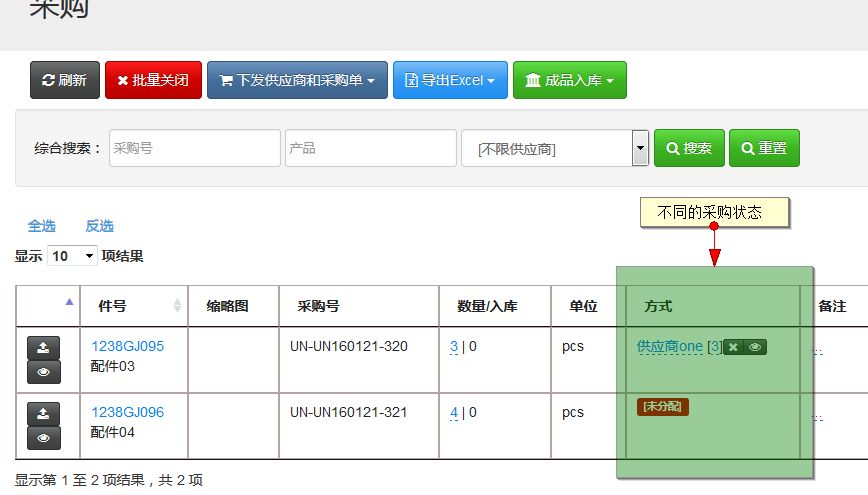Click the green eye icon beside 供应商one
This screenshot has height=495, width=868.
[756, 347]
